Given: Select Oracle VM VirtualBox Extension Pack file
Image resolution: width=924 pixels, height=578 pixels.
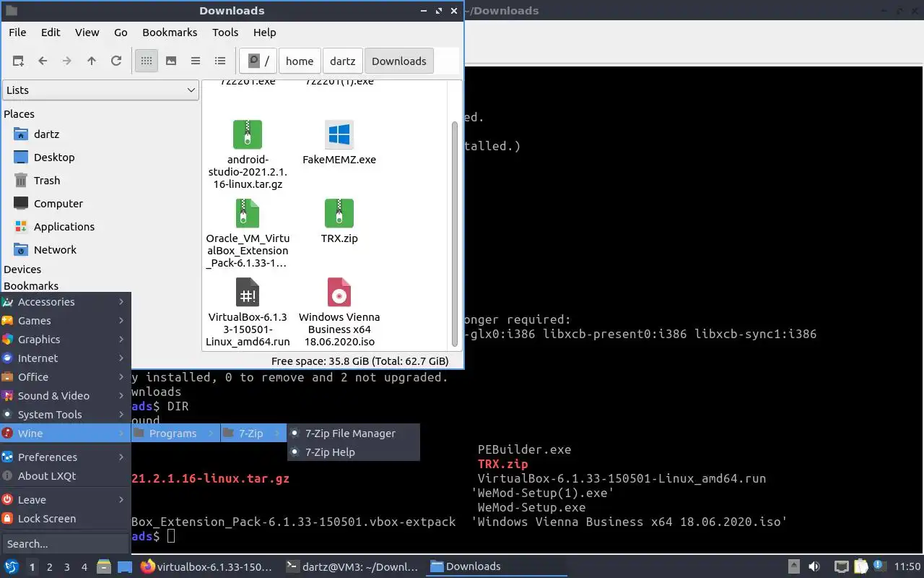Looking at the screenshot, I should tap(247, 233).
